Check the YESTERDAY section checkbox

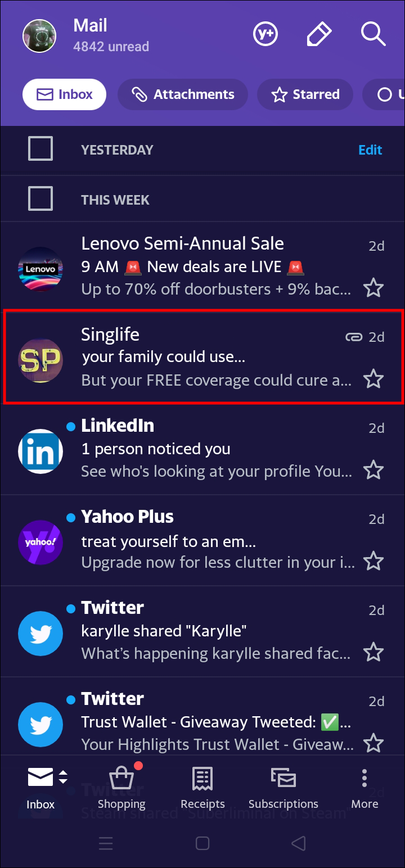[40, 149]
